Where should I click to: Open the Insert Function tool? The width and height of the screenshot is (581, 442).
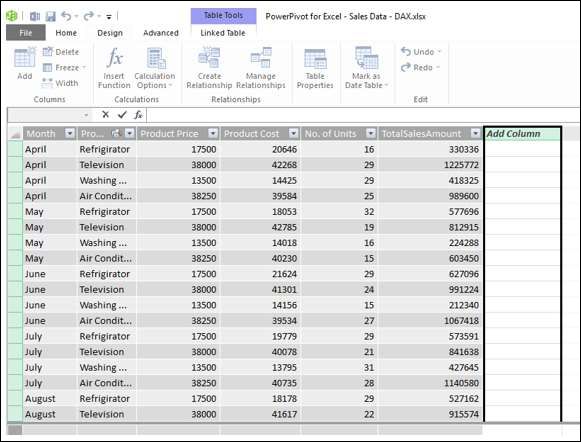tap(114, 68)
